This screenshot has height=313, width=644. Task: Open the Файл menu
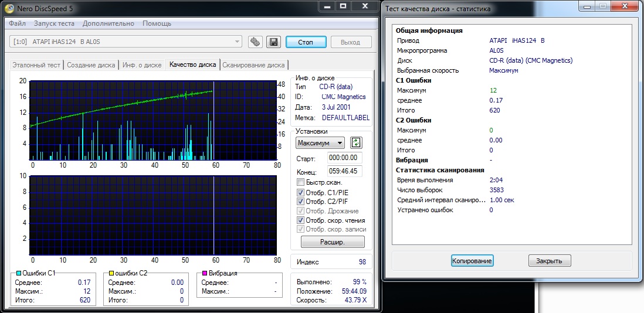point(17,23)
